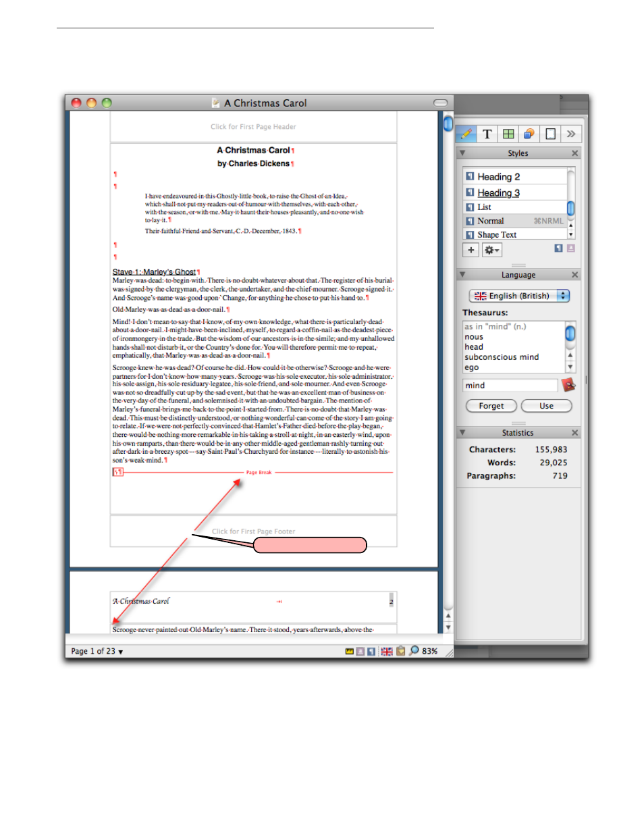
Task: Click "Click for First Page Header" area
Action: [253, 127]
